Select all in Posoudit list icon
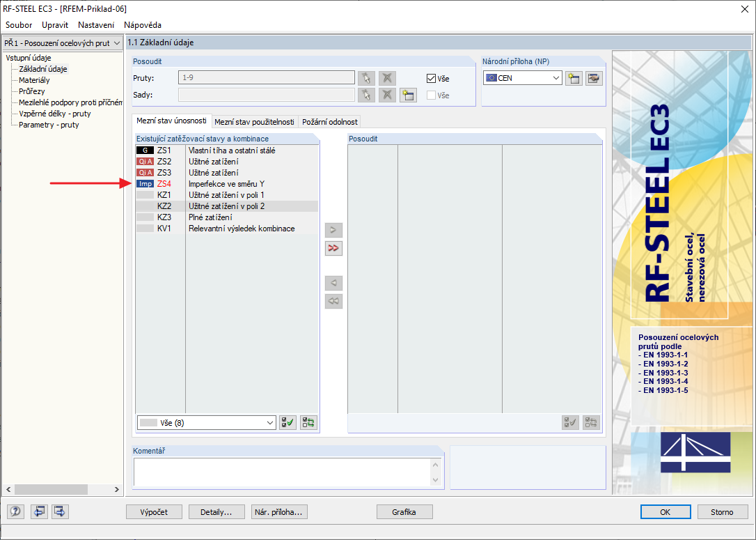The width and height of the screenshot is (756, 540). [570, 423]
